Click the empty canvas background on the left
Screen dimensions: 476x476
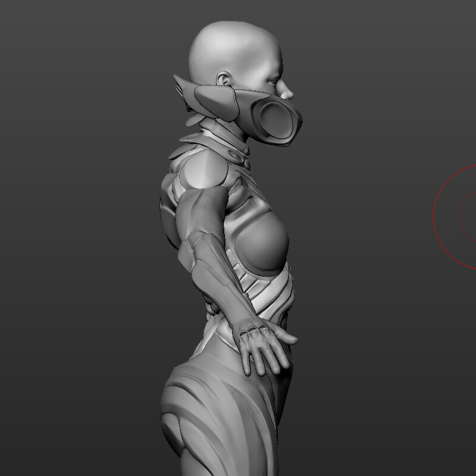pos(71,238)
